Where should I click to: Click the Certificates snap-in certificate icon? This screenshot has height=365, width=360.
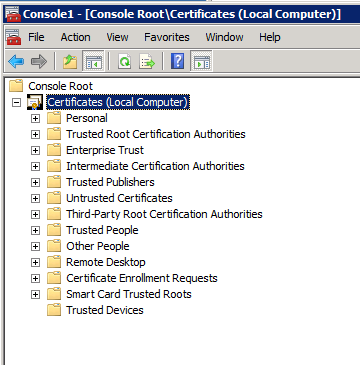click(35, 102)
